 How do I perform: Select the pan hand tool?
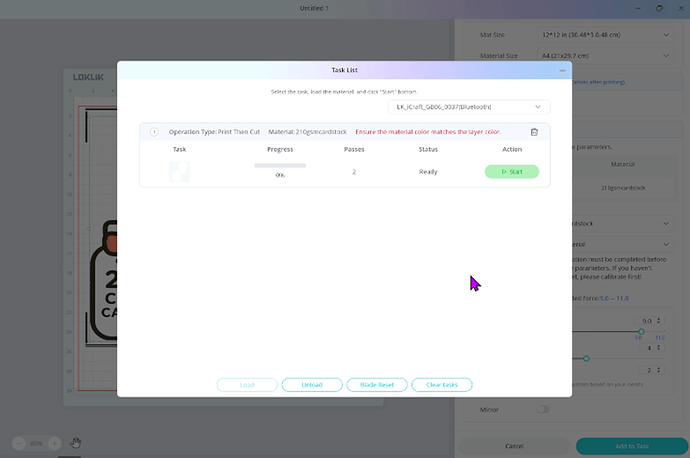(75, 443)
